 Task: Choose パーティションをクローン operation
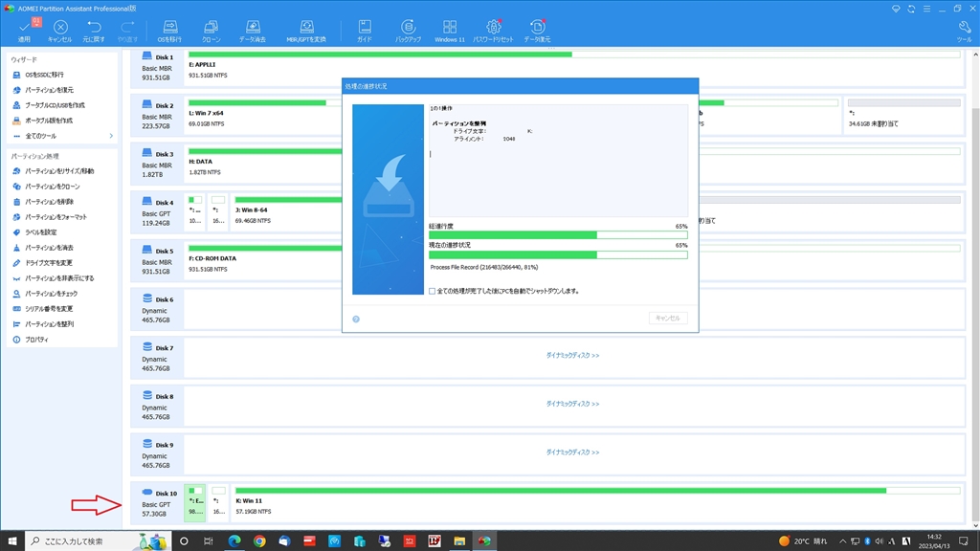52,187
